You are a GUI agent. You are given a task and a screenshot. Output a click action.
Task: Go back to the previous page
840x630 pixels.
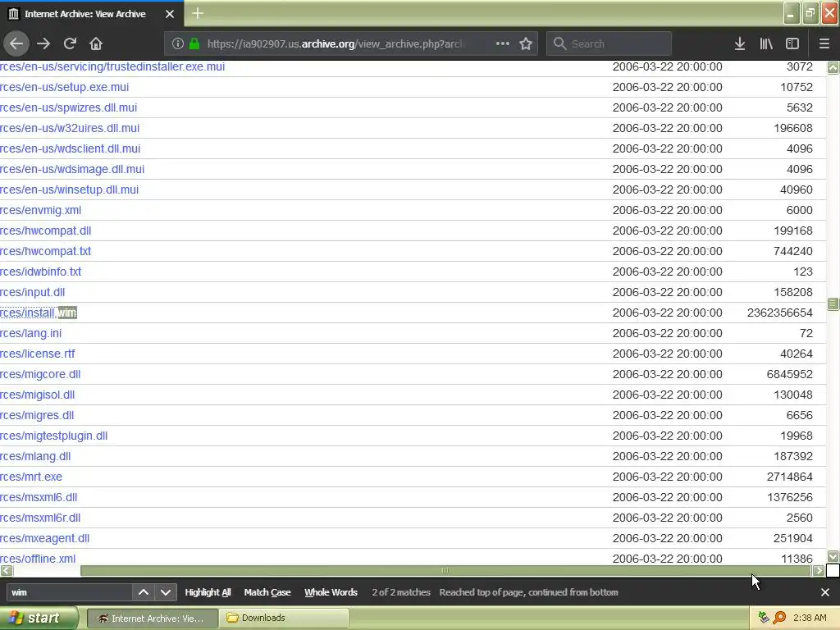pos(16,43)
